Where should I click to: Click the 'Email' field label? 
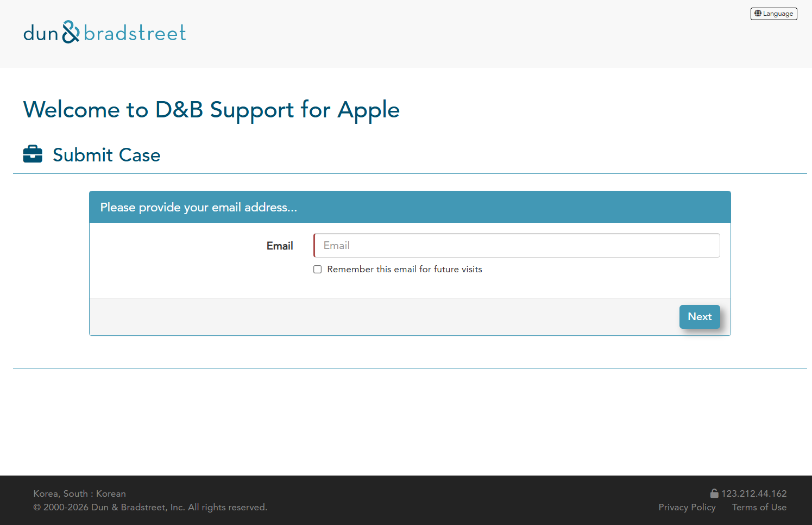280,246
